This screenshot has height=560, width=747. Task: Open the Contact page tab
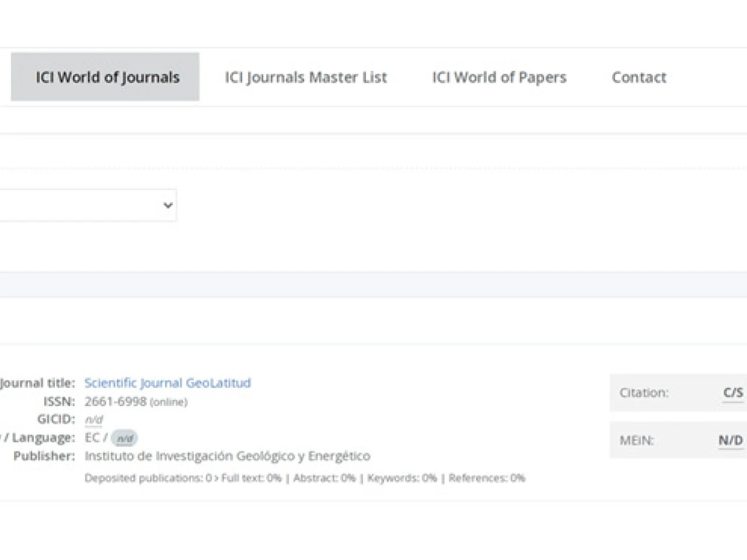pyautogui.click(x=638, y=77)
